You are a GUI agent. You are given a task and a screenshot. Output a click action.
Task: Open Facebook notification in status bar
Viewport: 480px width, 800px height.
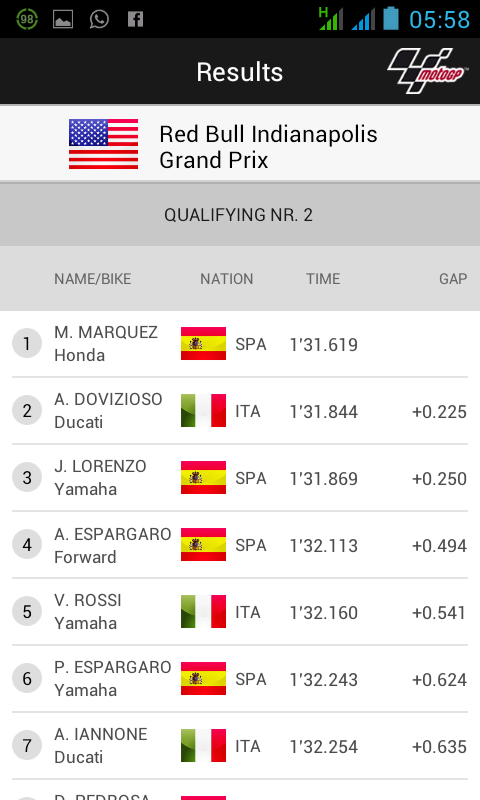135,19
